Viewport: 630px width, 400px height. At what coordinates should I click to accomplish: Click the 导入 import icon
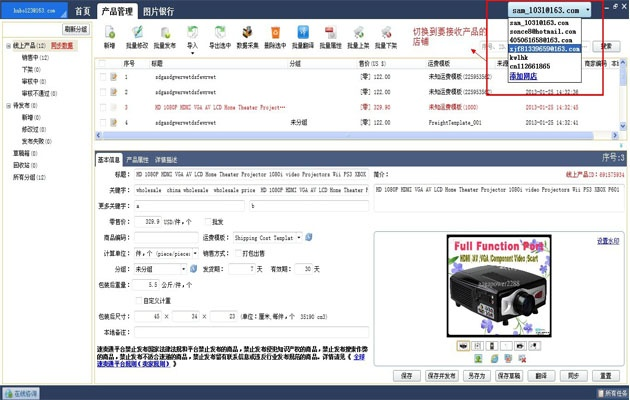(192, 32)
